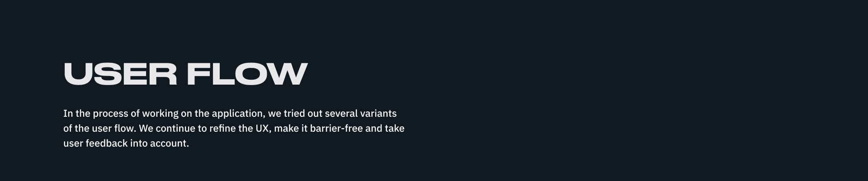Click the word "variants" ending the first line

(x=378, y=114)
